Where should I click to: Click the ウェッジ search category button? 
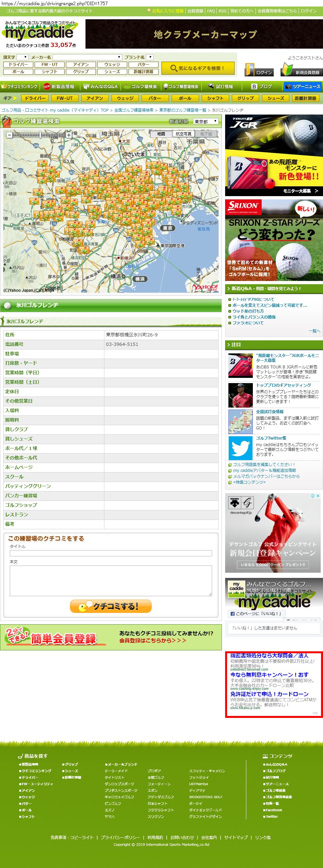(112, 64)
